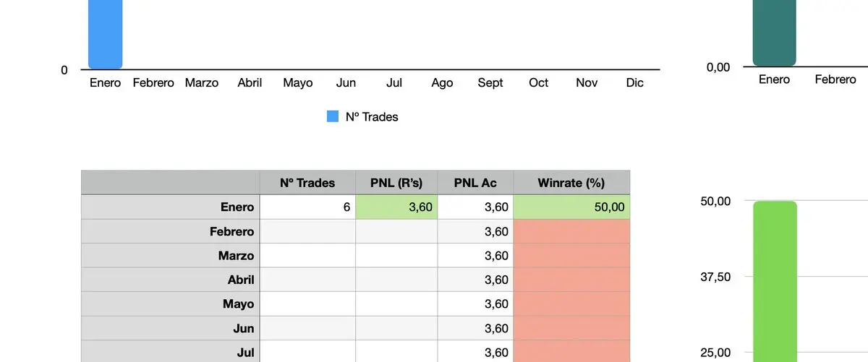Select the Enero row header cell
The height and width of the screenshot is (362, 868).
coord(171,207)
